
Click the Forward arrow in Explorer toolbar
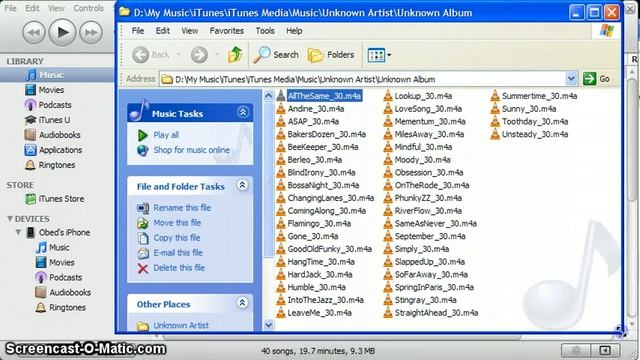pyautogui.click(x=199, y=55)
